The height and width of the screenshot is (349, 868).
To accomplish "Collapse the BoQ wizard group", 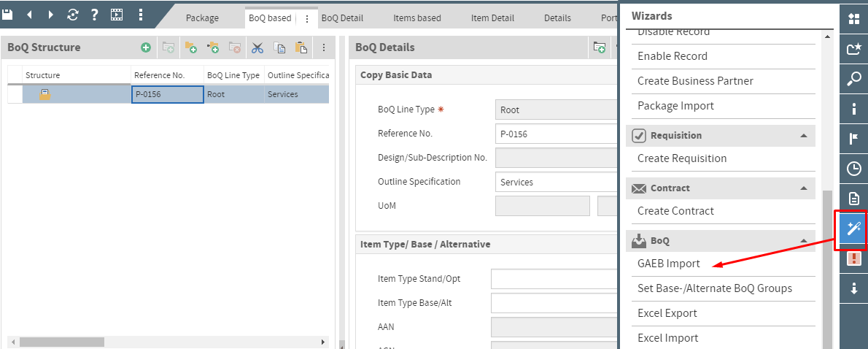I will (x=804, y=241).
